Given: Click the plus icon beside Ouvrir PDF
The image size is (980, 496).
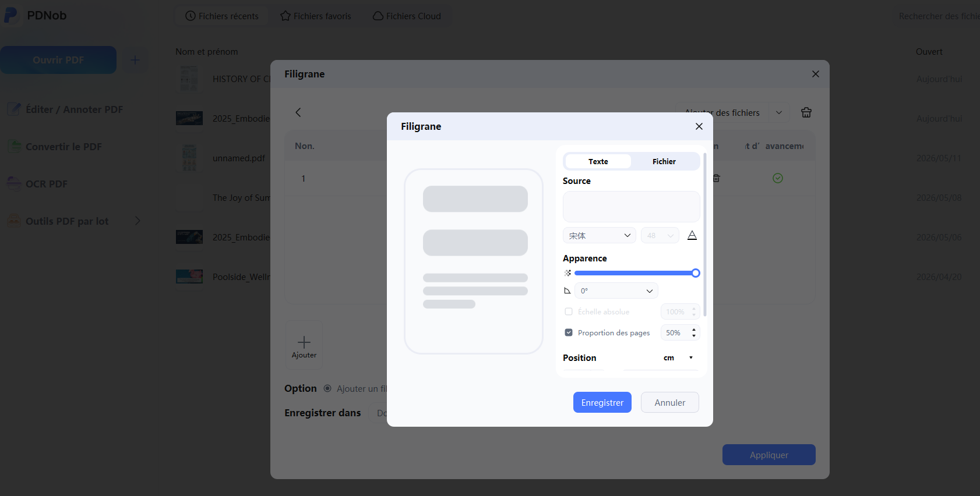Looking at the screenshot, I should pos(135,60).
